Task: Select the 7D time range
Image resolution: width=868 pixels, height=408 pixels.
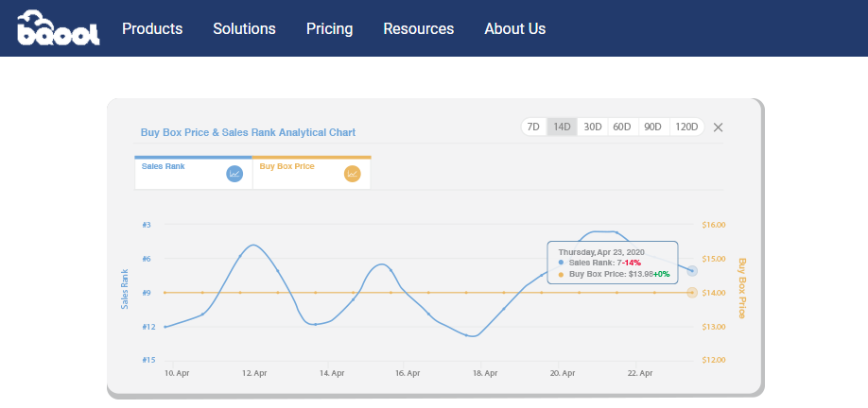Action: point(533,127)
